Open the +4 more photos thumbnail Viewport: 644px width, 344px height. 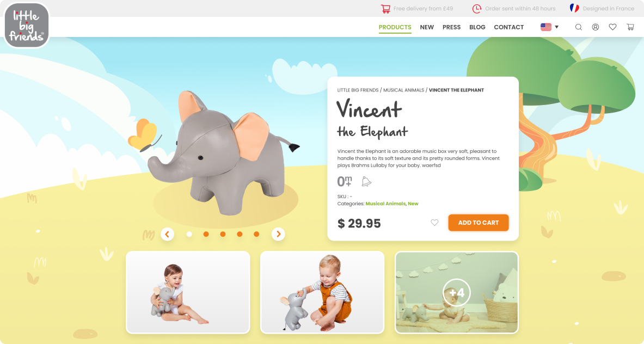coord(456,292)
